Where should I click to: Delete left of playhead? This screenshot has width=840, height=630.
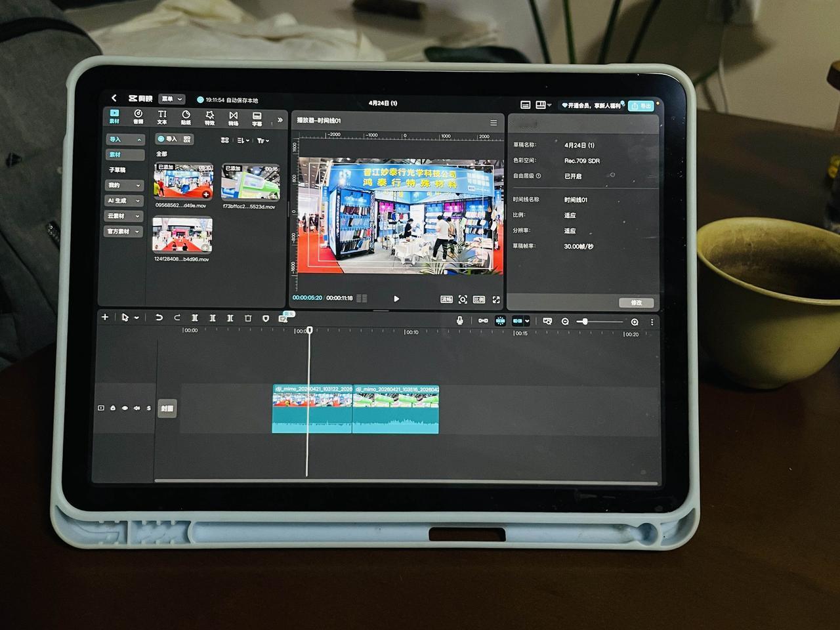[x=213, y=318]
